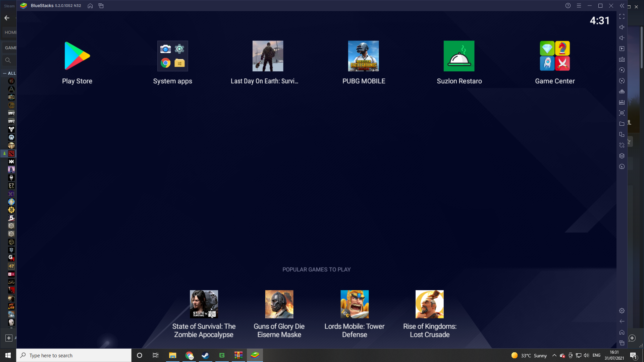Click the Install APK sidebar icon
Viewport: 644px width, 362px height.
coord(622,102)
